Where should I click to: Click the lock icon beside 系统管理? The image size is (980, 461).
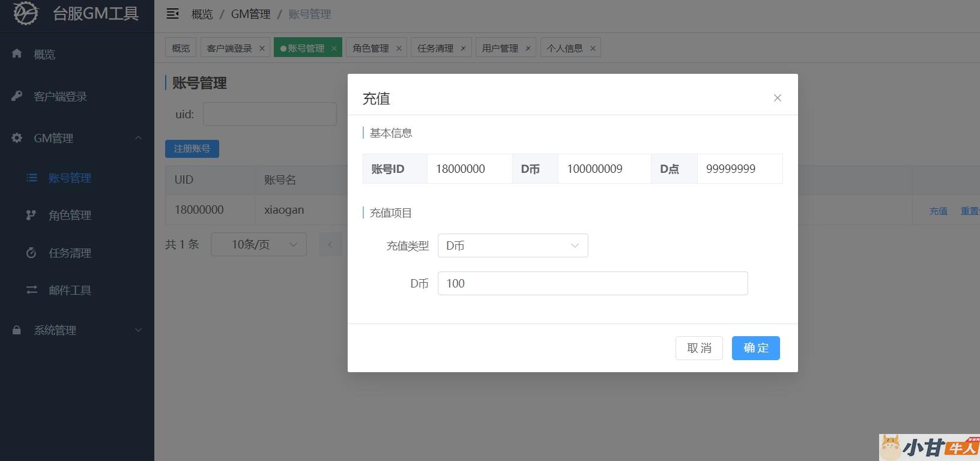[x=17, y=330]
